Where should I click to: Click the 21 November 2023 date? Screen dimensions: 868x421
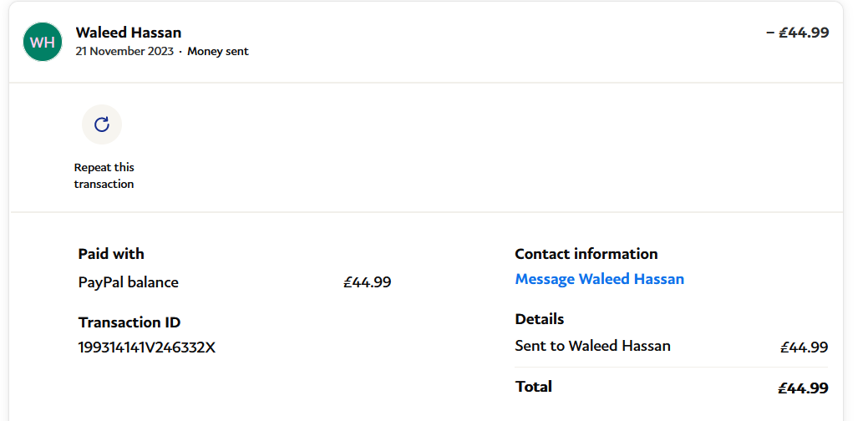point(124,51)
